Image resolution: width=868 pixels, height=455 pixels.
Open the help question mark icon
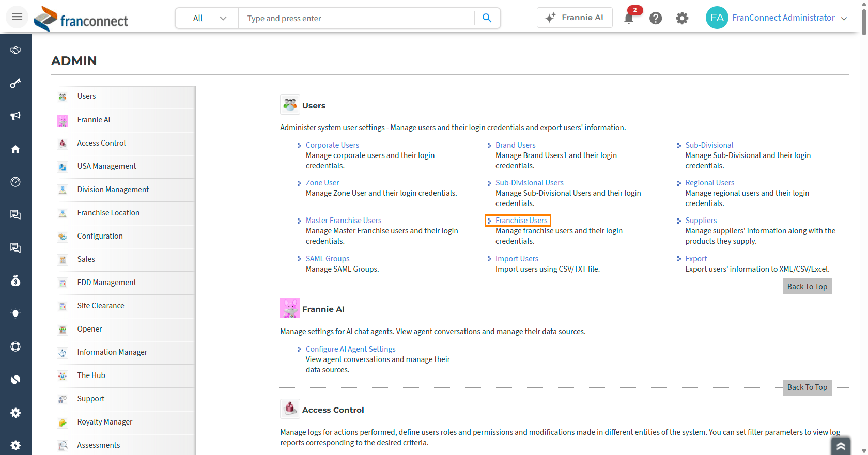[656, 18]
